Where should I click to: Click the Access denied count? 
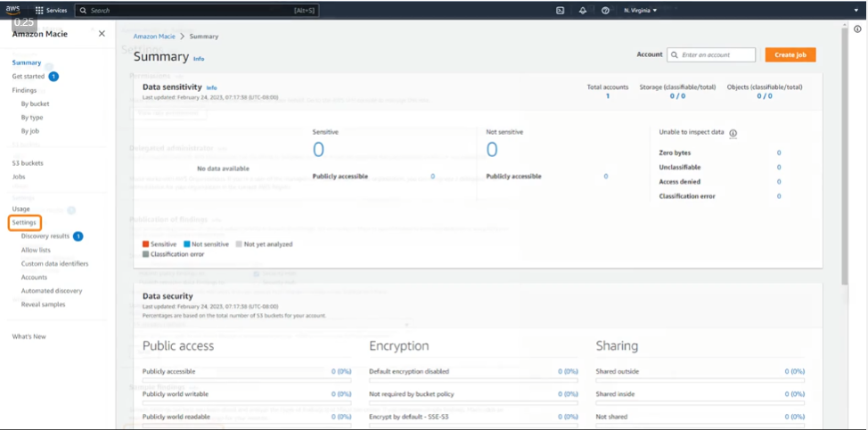[x=779, y=182]
